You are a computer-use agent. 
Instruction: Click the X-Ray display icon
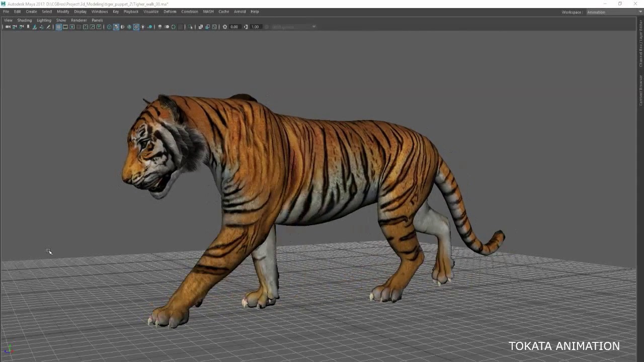(x=201, y=27)
